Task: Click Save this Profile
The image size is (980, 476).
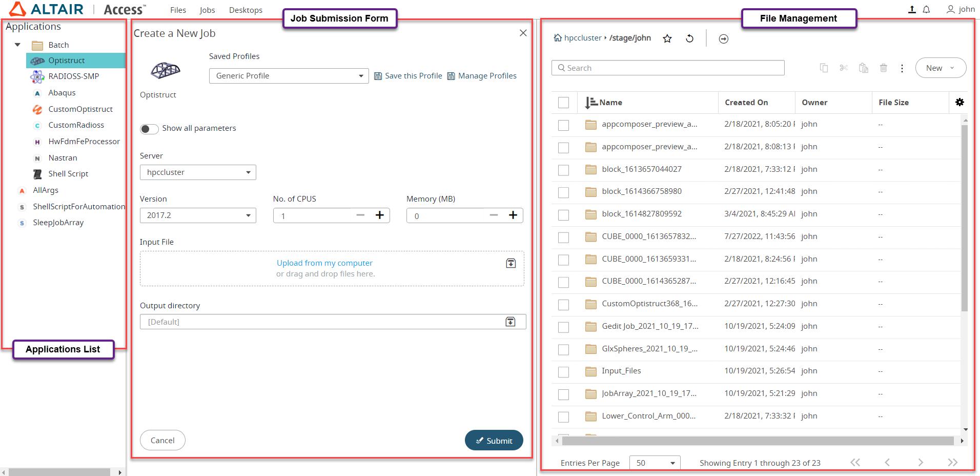Action: pyautogui.click(x=408, y=76)
